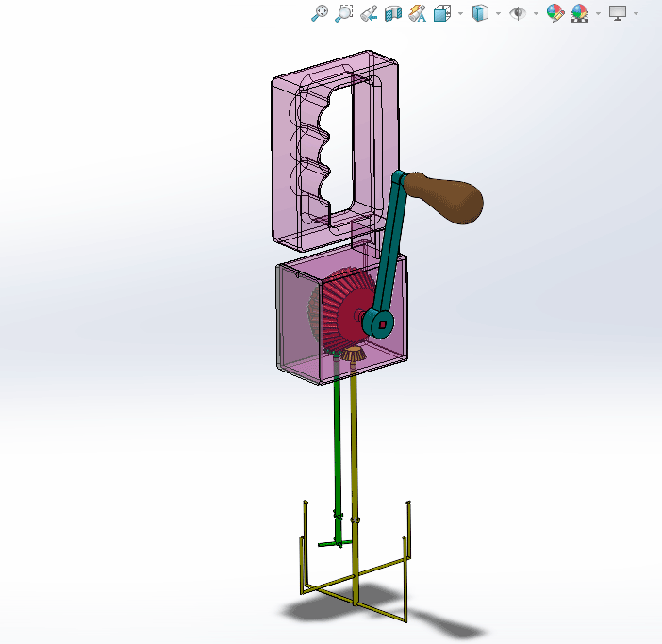Expand the Hide/Show Items dropdown arrow
This screenshot has width=662, height=644.
coord(536,13)
